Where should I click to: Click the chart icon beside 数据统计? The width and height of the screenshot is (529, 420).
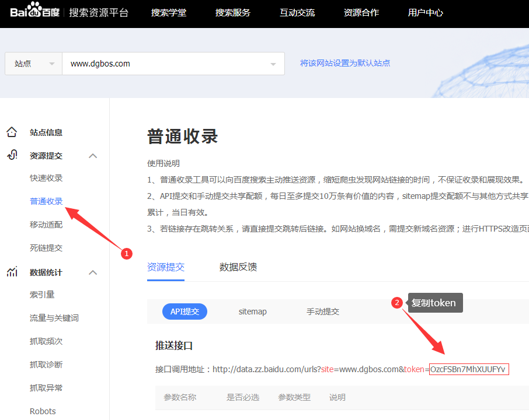12,272
